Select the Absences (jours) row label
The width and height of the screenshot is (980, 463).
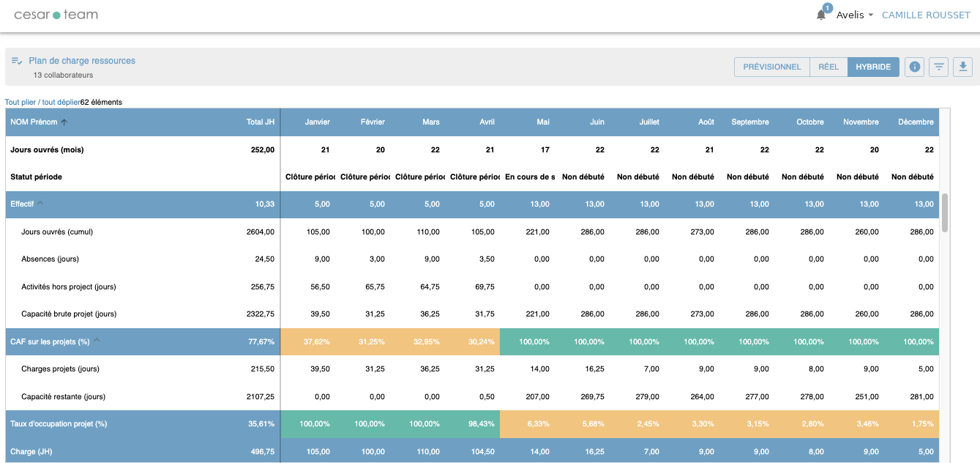click(x=50, y=259)
